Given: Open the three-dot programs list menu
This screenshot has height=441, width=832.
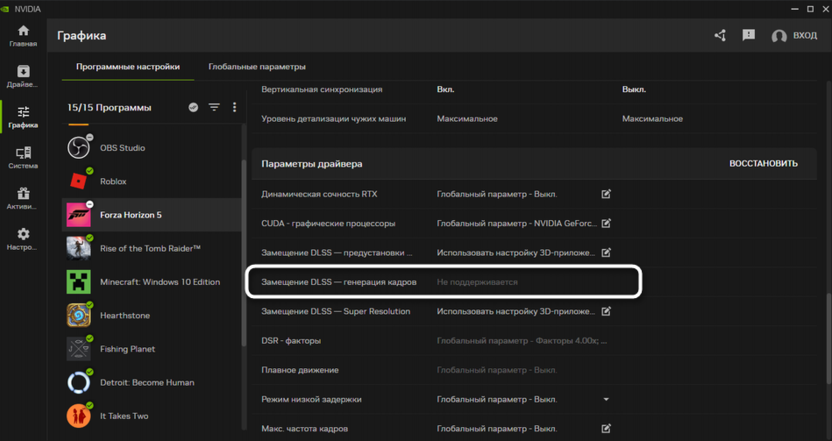Looking at the screenshot, I should [235, 107].
